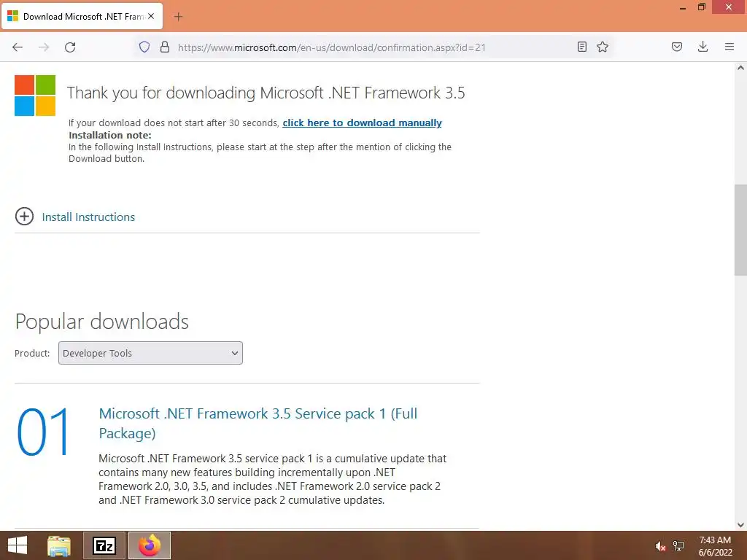This screenshot has height=560, width=747.
Task: Click the page scrollbar down arrow
Action: tap(740, 525)
